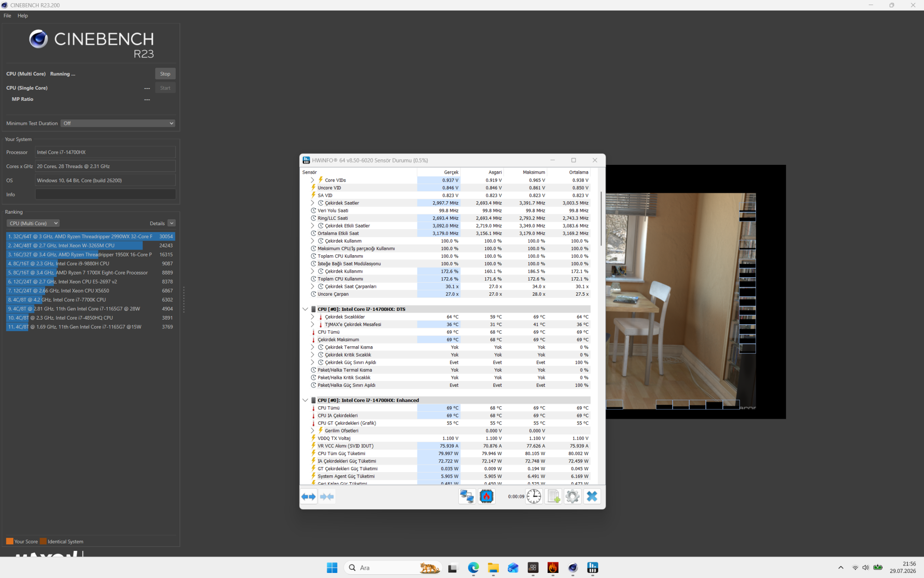Select the Threadripper 2990WX ranking entry

point(91,236)
